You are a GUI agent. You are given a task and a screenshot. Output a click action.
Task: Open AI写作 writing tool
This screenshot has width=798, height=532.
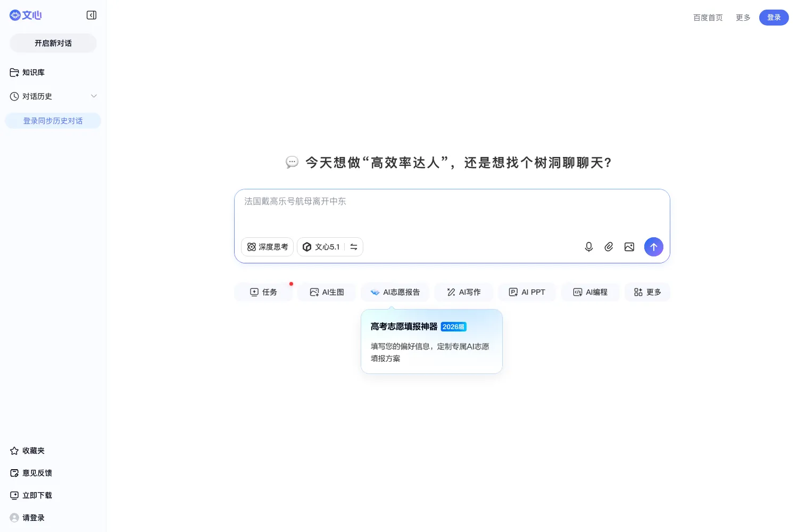(x=464, y=292)
